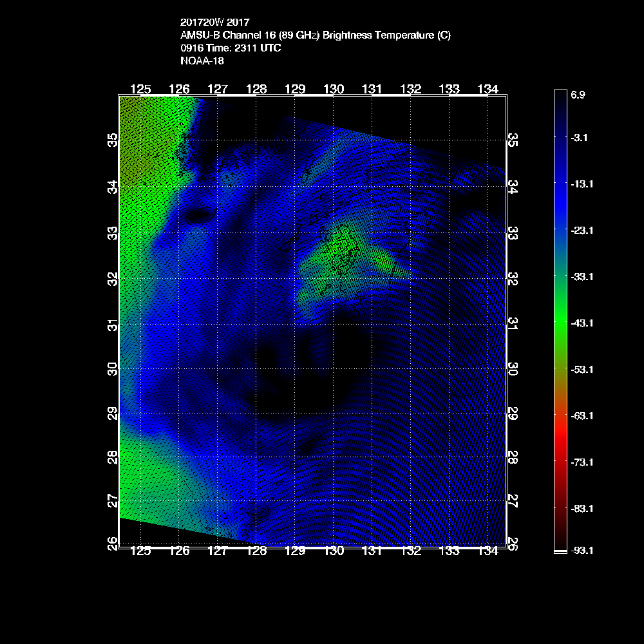Image resolution: width=644 pixels, height=644 pixels.
Task: Click longitude label "134" on the top axis
Action: click(488, 89)
